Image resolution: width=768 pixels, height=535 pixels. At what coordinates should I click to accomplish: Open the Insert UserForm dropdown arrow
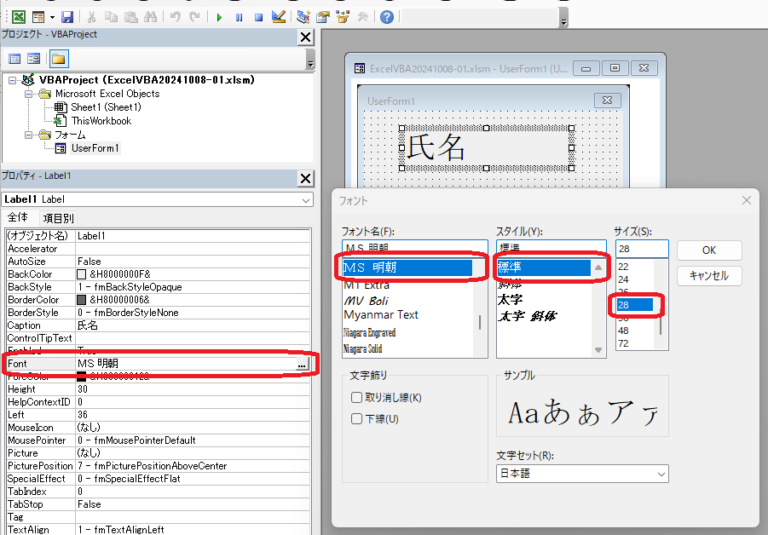click(x=52, y=18)
